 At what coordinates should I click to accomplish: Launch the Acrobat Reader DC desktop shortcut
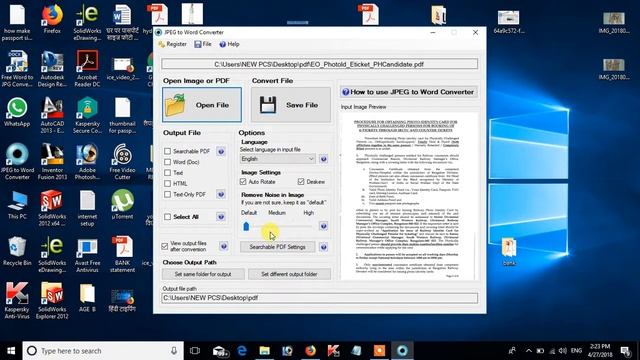coord(87,69)
